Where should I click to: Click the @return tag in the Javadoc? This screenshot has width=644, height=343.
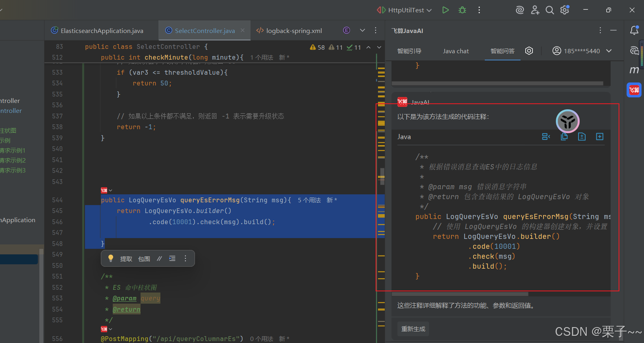point(126,309)
